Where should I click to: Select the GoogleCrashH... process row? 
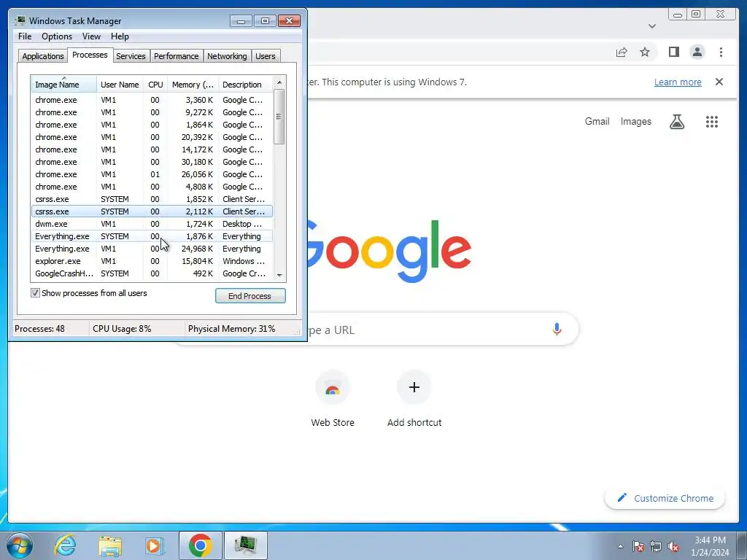pos(152,273)
